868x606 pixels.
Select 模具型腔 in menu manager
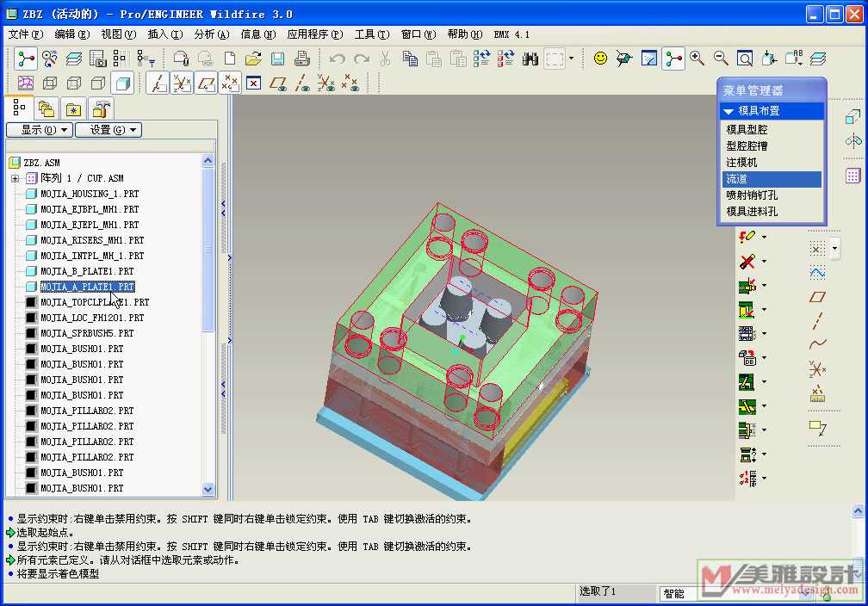pyautogui.click(x=772, y=129)
